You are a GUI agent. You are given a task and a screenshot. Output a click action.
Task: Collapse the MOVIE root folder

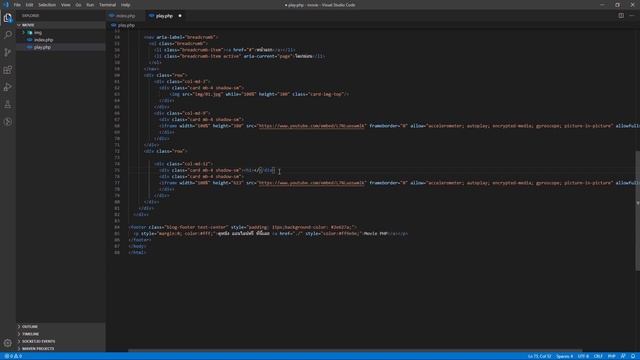(28, 25)
